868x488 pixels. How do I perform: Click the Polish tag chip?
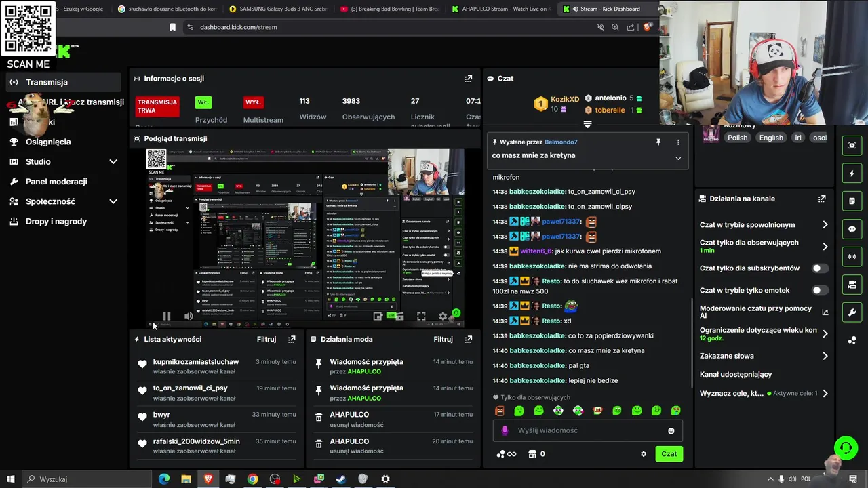pos(737,138)
